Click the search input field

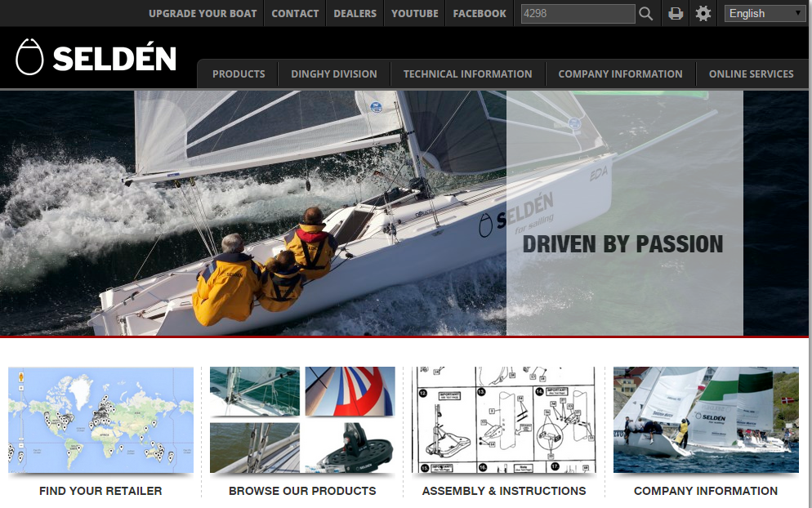577,14
